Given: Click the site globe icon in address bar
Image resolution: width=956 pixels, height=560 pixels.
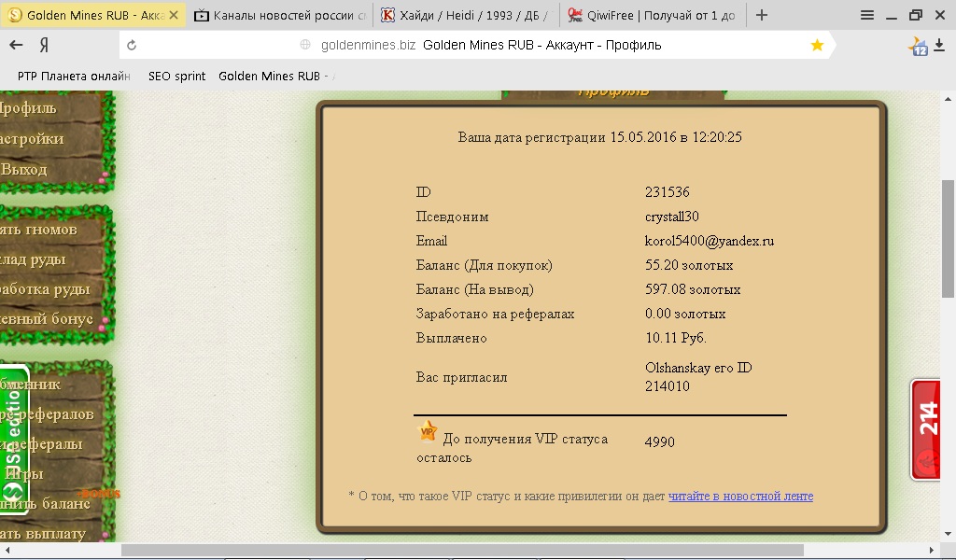Looking at the screenshot, I should click(305, 45).
